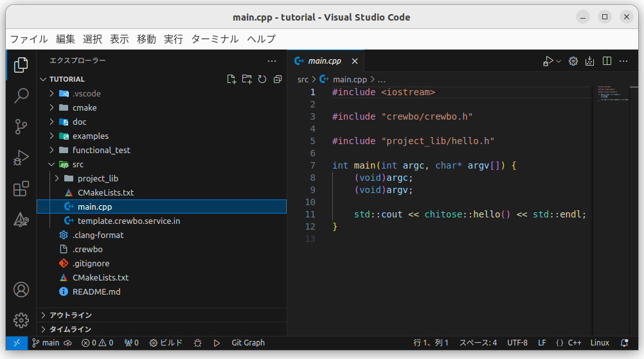Open explorer panel more actions menu
This screenshot has width=644, height=359.
[272, 61]
